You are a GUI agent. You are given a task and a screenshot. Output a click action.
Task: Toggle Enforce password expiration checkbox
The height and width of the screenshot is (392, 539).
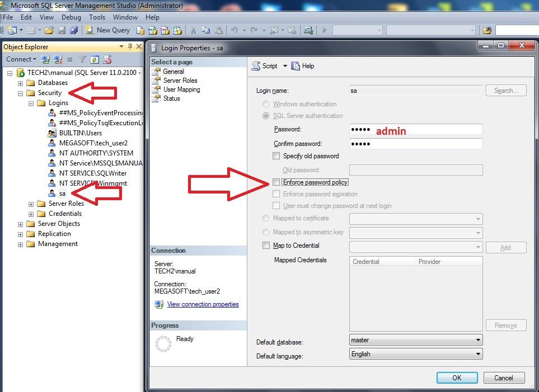point(276,194)
